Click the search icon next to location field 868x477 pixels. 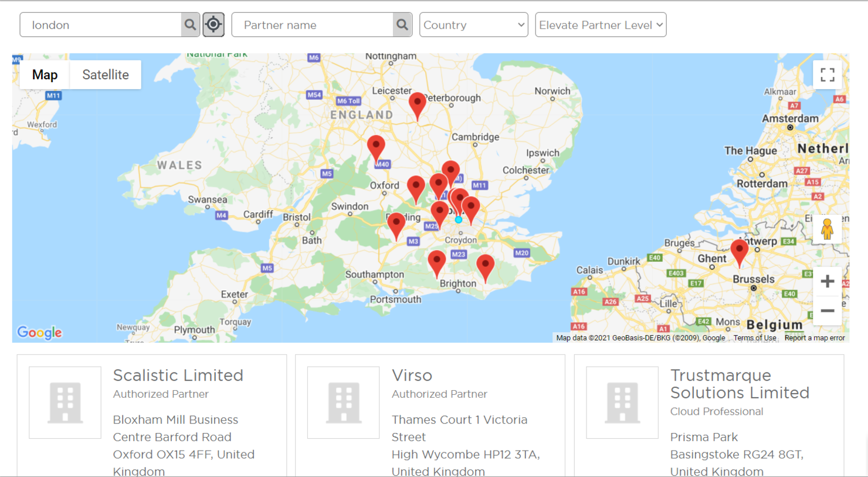tap(189, 25)
